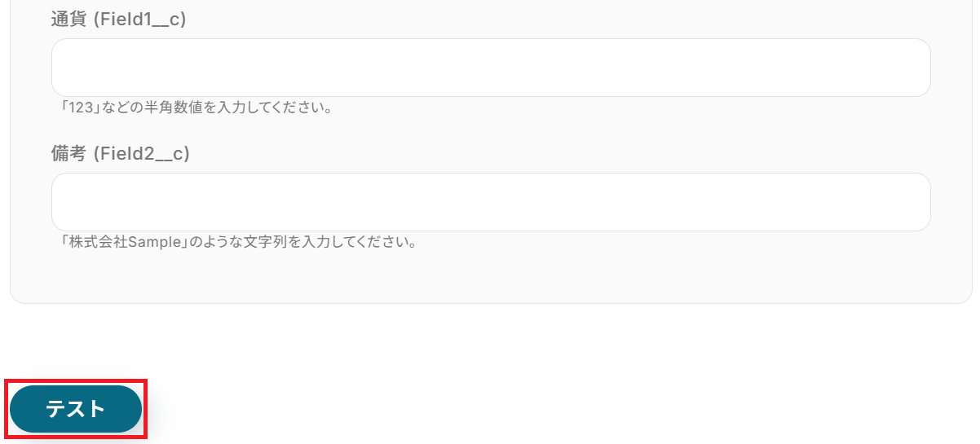The height and width of the screenshot is (444, 980).
Task: Click the テスト button
Action: tap(76, 409)
